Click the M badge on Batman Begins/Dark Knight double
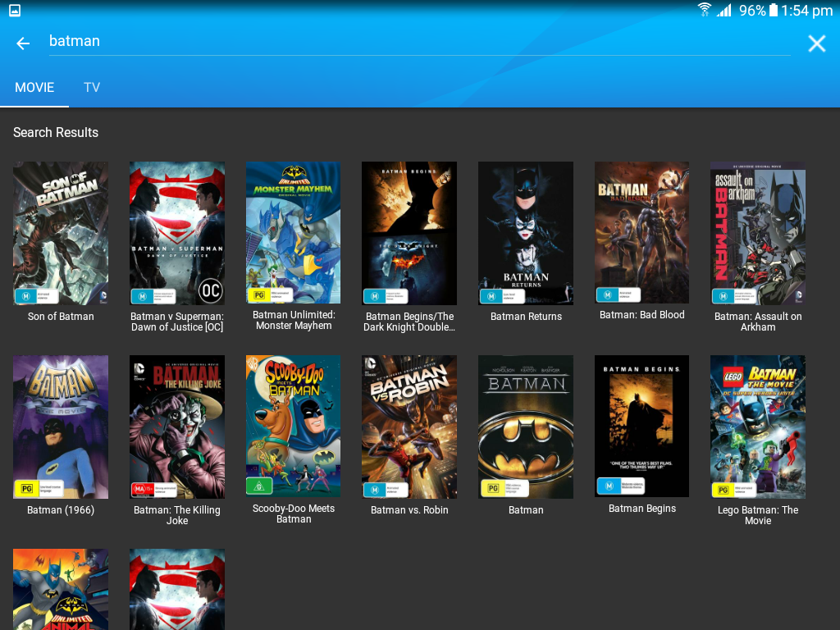Screen dimensions: 840x630 coord(386,295)
